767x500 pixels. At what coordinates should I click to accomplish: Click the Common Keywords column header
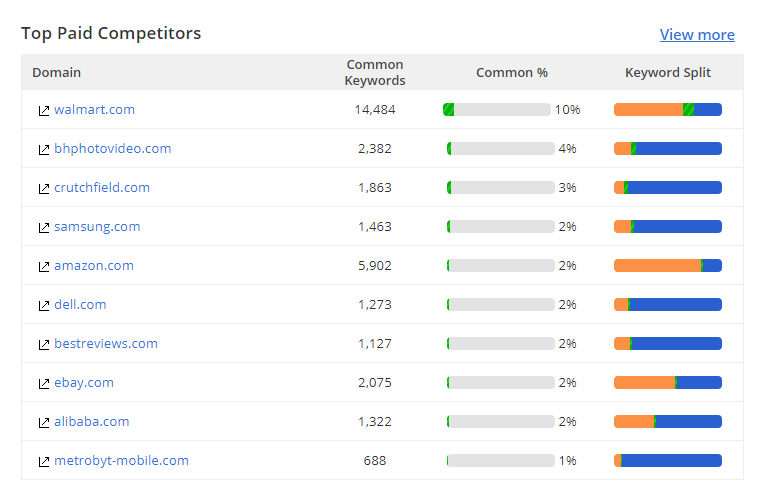pyautogui.click(x=375, y=72)
